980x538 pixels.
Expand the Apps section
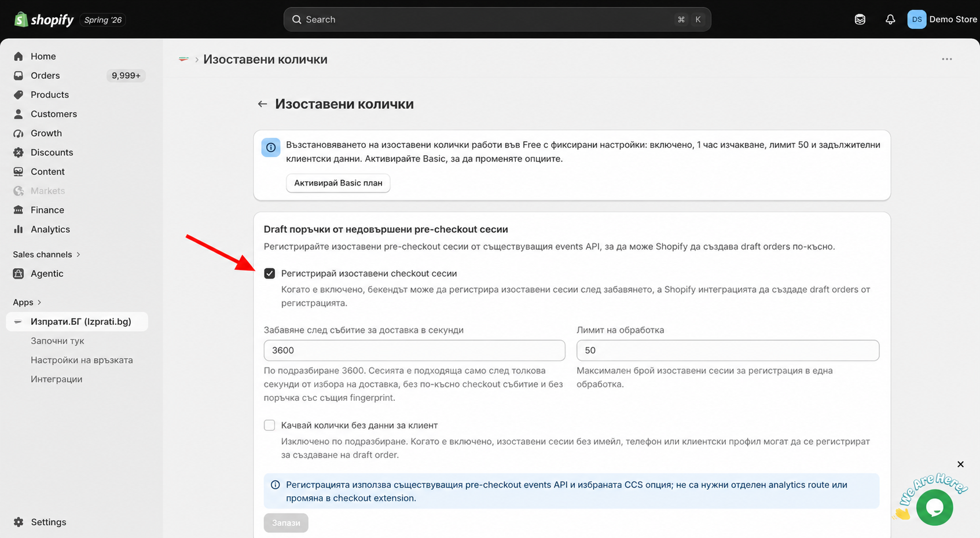click(27, 302)
